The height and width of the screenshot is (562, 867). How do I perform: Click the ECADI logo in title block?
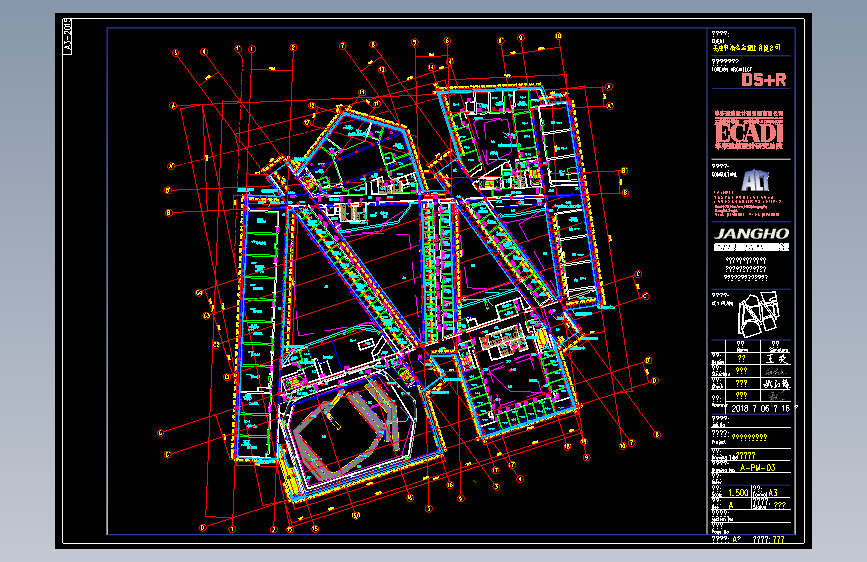[x=749, y=131]
